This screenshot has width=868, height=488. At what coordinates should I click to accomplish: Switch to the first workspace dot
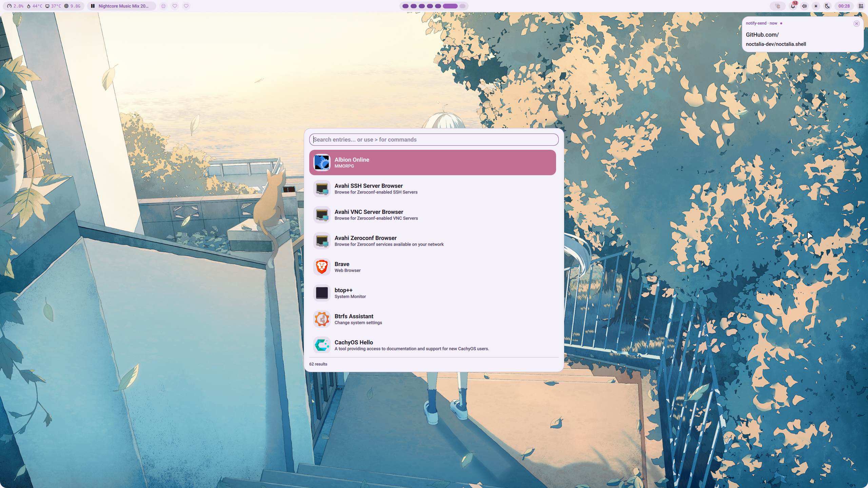point(405,6)
